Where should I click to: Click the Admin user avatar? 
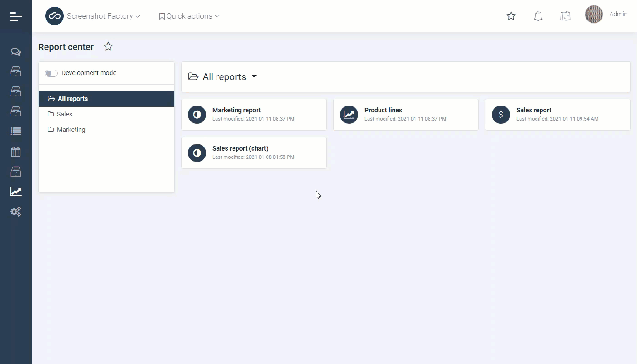click(x=594, y=15)
